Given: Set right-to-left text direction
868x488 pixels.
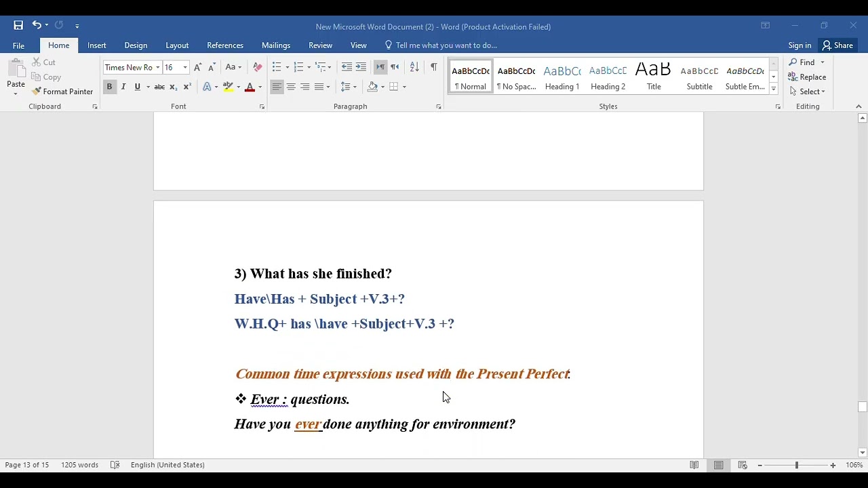Looking at the screenshot, I should 395,67.
